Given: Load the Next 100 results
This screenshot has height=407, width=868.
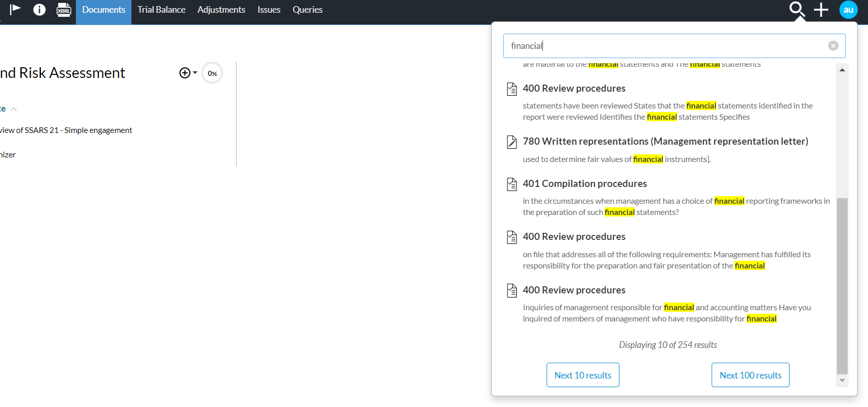Looking at the screenshot, I should [750, 375].
